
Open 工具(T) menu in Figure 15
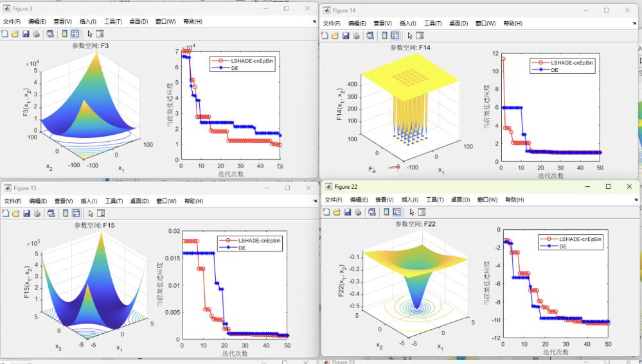pos(114,201)
